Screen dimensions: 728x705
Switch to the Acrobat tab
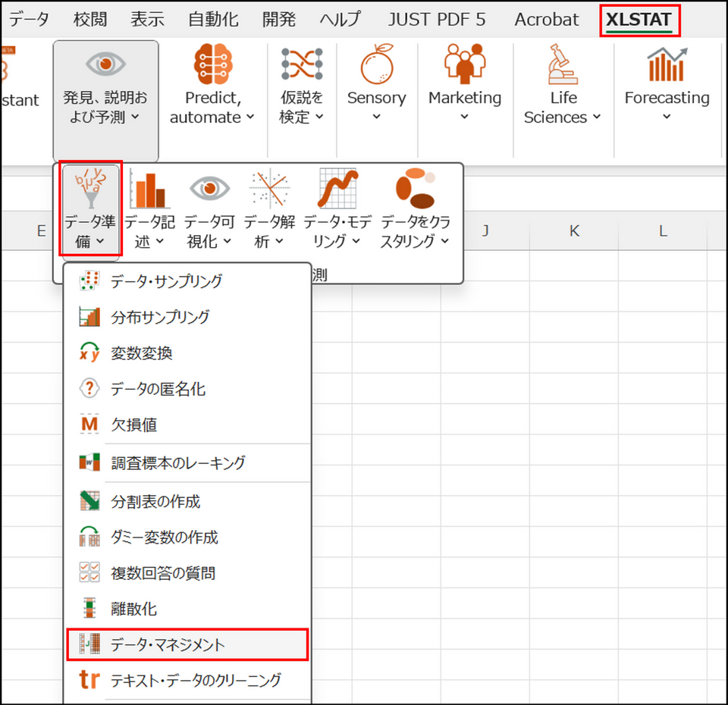tap(547, 20)
